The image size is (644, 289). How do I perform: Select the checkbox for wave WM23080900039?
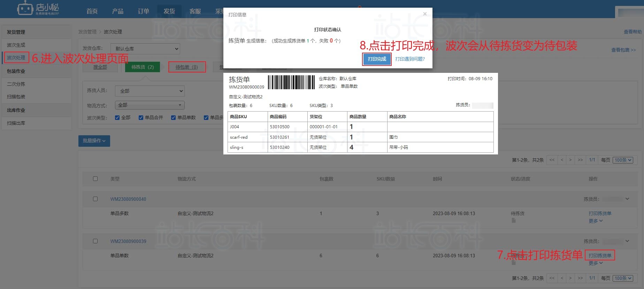click(95, 241)
